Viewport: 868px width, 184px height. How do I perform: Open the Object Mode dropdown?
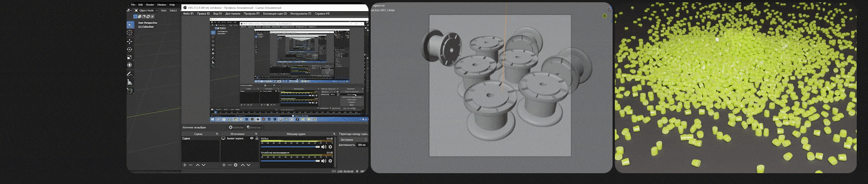[147, 10]
